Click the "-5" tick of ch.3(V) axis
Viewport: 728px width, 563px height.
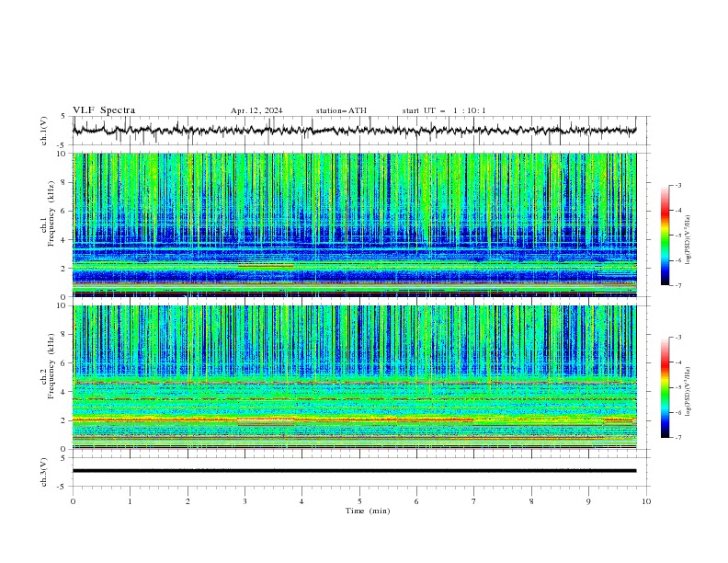(x=63, y=487)
